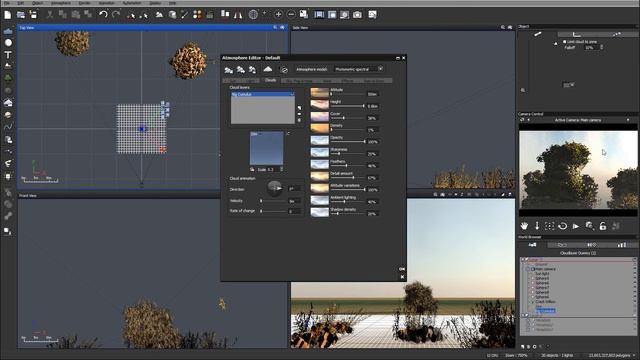
Task: Adjust the Opacity slider
Action: coord(347,142)
